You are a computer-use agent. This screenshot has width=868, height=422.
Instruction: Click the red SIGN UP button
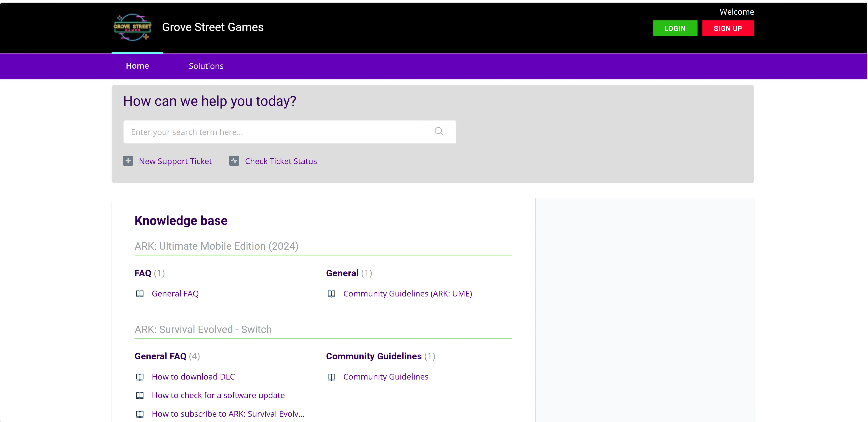tap(728, 28)
